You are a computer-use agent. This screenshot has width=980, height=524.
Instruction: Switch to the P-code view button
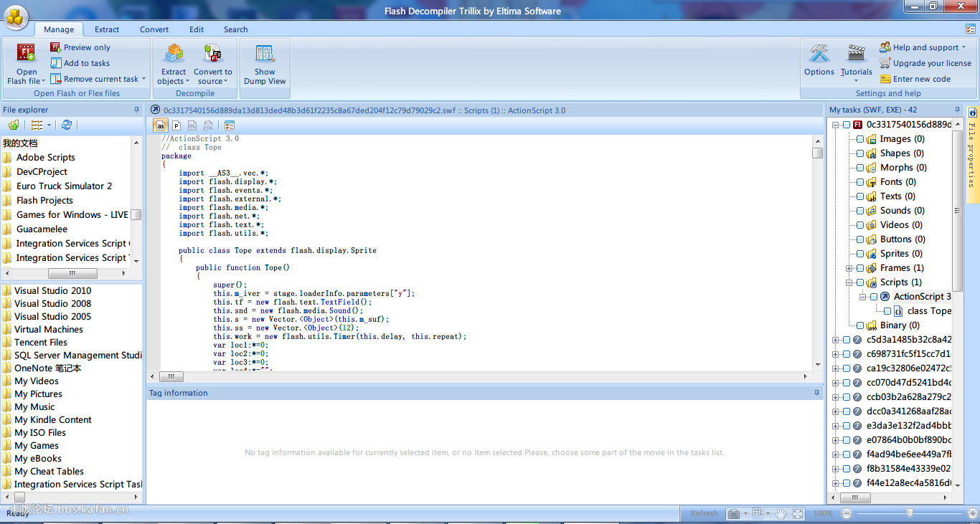tap(176, 125)
